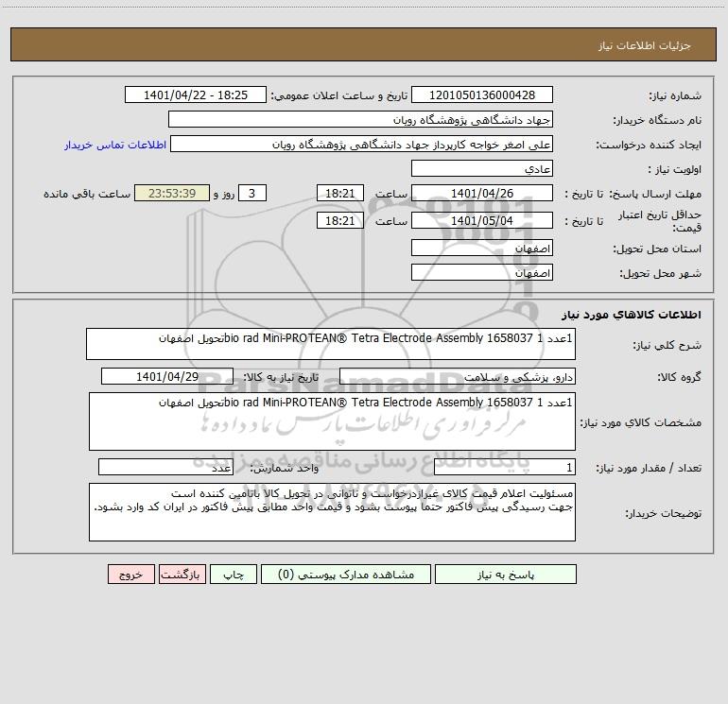This screenshot has width=728, height=704.
Task: Click the حداقل تاریخ اعتبار قیمت label
Action: [660, 221]
